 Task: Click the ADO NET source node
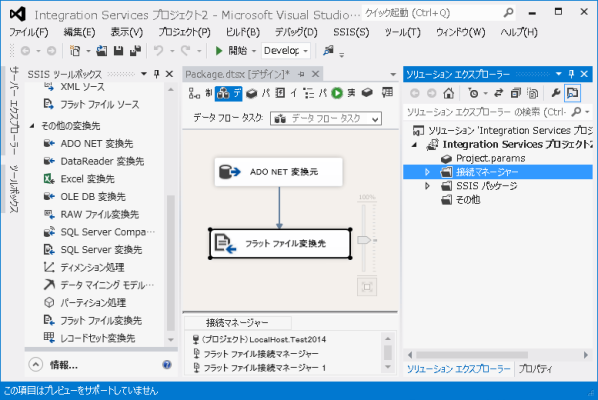point(278,172)
